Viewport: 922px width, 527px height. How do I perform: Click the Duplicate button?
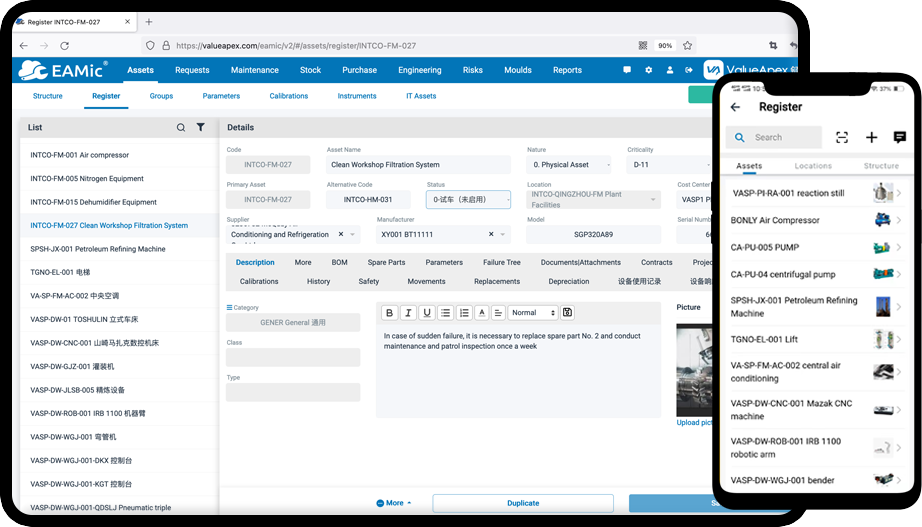[x=523, y=503]
